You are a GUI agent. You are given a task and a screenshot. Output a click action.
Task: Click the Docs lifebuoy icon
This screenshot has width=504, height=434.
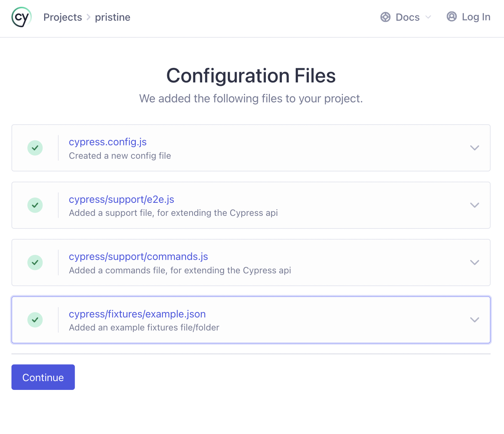click(x=385, y=17)
